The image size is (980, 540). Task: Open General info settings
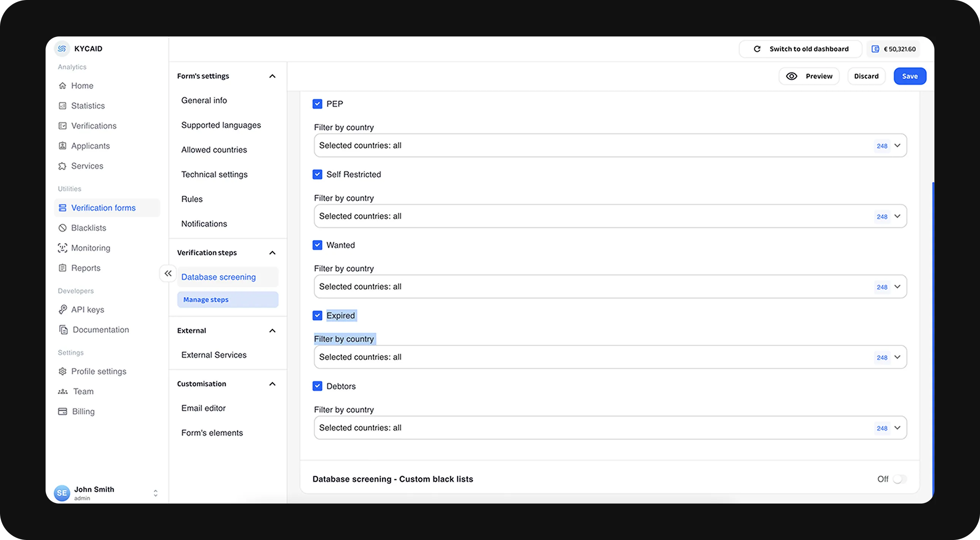coord(204,100)
